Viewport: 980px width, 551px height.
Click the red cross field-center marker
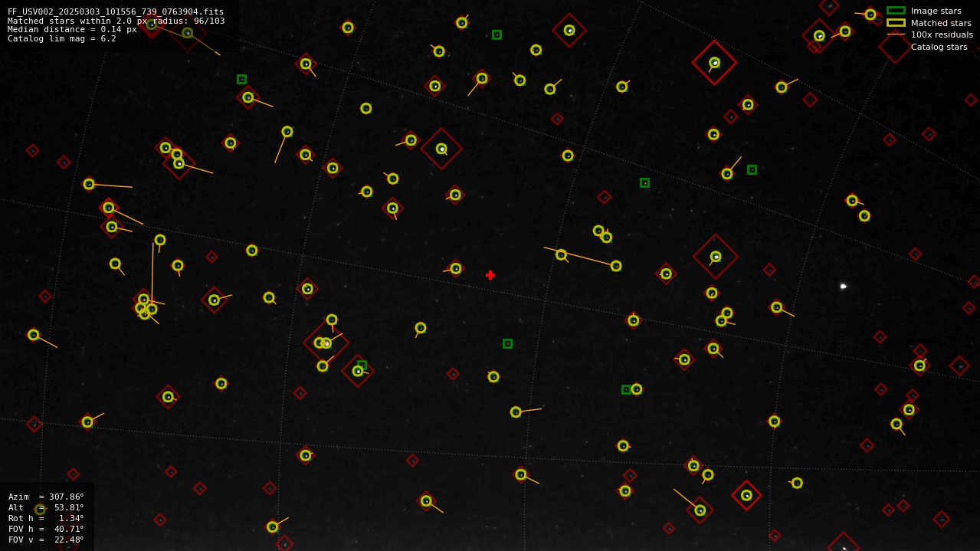pos(490,275)
